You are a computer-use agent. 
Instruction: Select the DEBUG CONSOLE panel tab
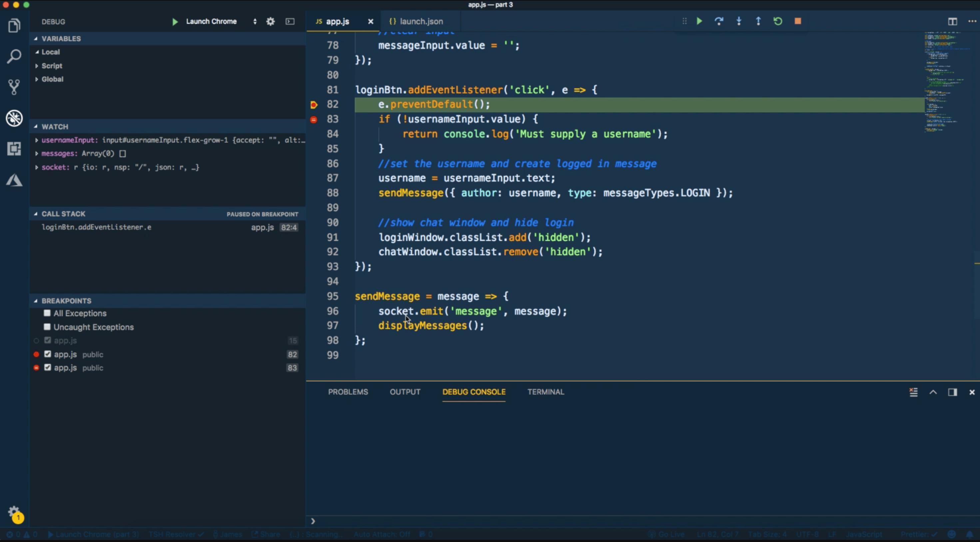point(474,392)
